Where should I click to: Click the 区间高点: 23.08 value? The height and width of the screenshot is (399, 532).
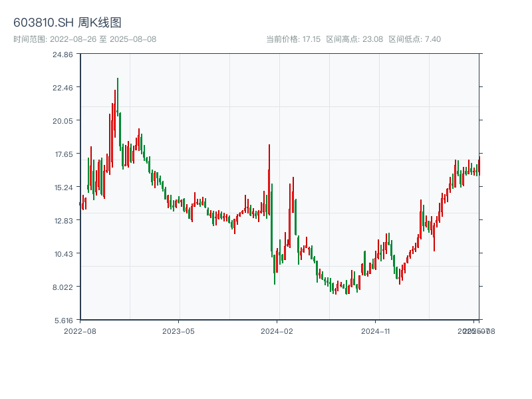pos(354,39)
